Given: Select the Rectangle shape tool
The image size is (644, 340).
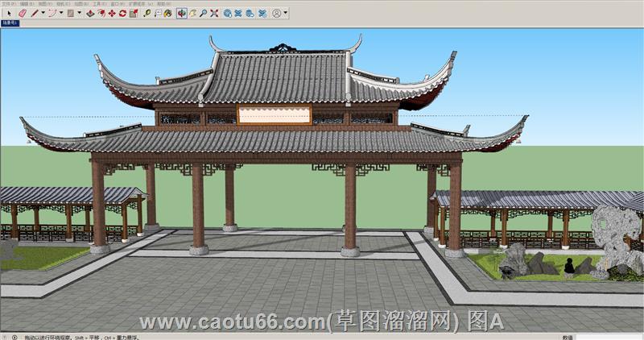Looking at the screenshot, I should (71, 13).
